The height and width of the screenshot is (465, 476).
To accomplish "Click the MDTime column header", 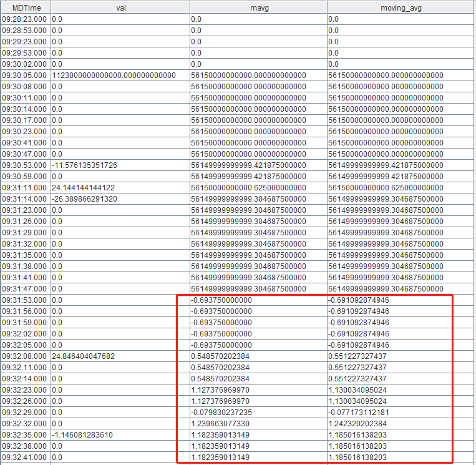I will pyautogui.click(x=26, y=7).
